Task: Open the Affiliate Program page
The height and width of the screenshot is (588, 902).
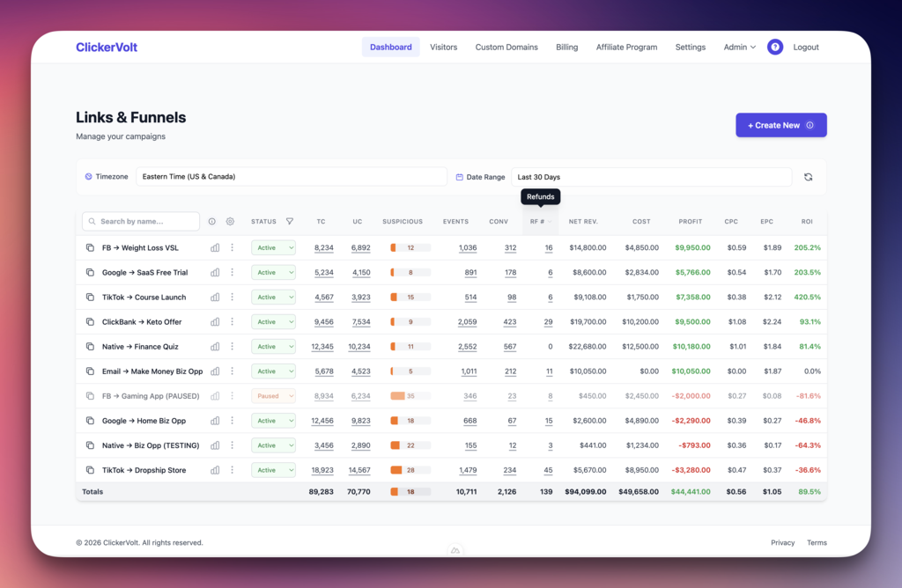Action: point(626,47)
